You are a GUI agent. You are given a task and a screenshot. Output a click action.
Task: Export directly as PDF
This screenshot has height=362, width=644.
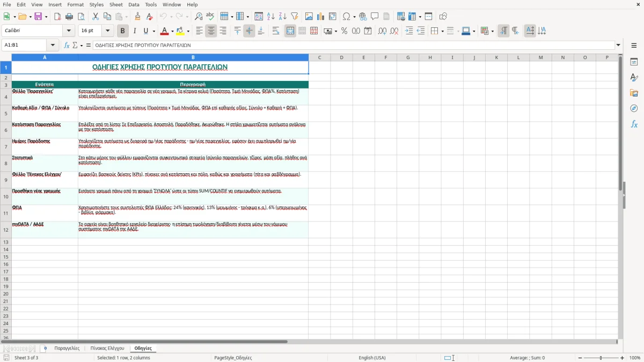point(57,17)
